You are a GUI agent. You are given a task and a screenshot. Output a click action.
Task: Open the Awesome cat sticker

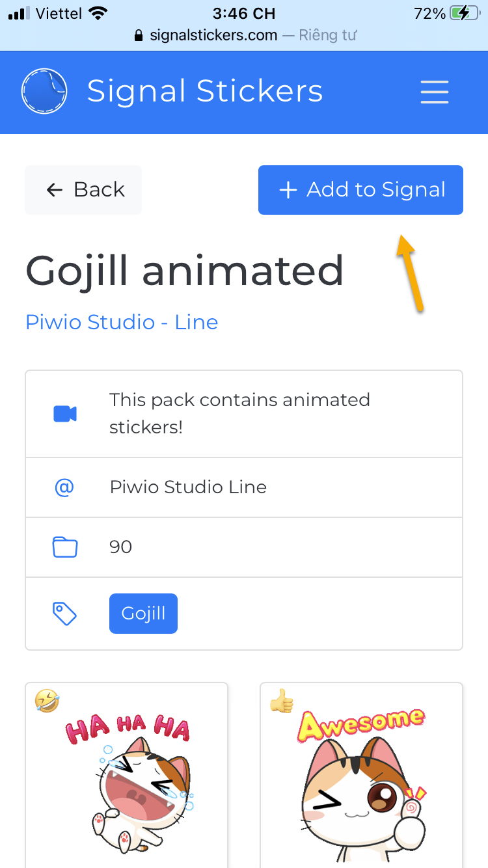362,781
